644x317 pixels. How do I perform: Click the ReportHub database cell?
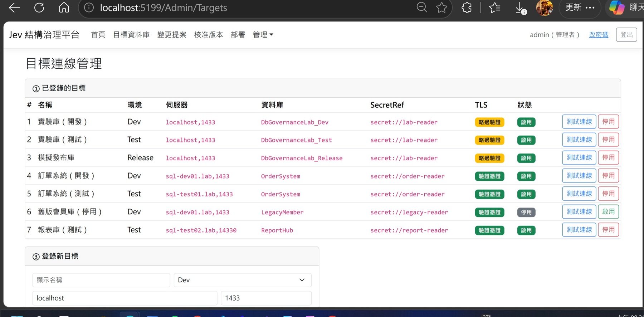[x=277, y=230]
